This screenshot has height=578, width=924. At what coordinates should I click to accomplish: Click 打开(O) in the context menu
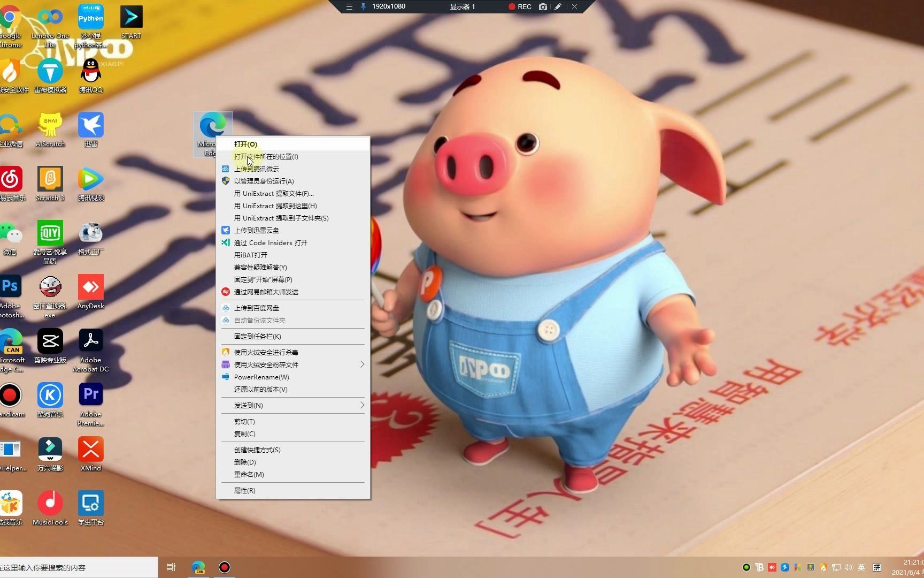click(x=292, y=144)
